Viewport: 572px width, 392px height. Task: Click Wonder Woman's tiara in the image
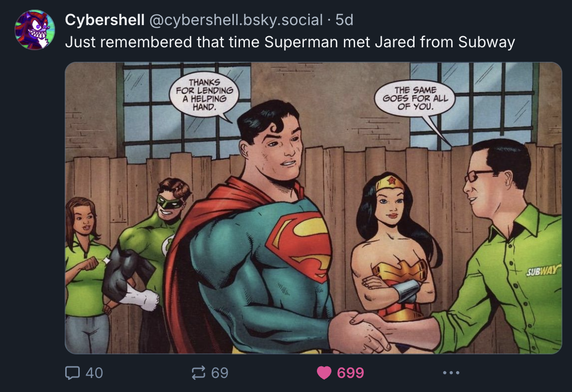click(x=390, y=182)
